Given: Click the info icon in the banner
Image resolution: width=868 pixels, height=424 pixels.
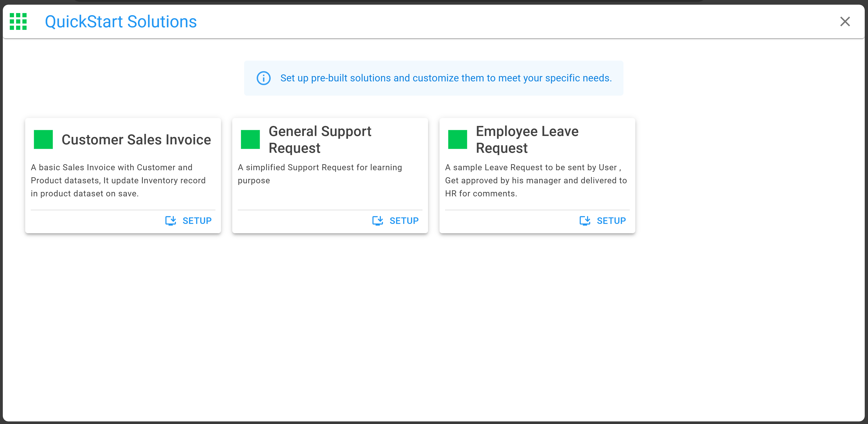Looking at the screenshot, I should pyautogui.click(x=263, y=78).
